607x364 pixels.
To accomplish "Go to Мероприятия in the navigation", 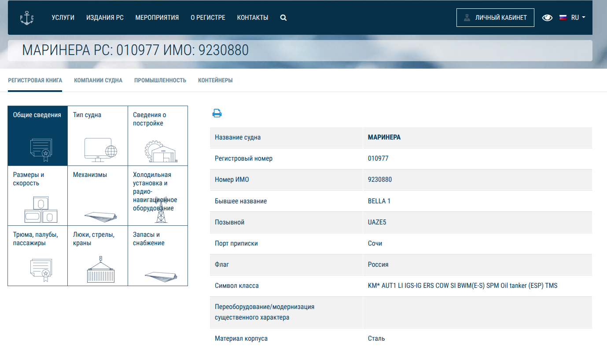I will tap(157, 18).
